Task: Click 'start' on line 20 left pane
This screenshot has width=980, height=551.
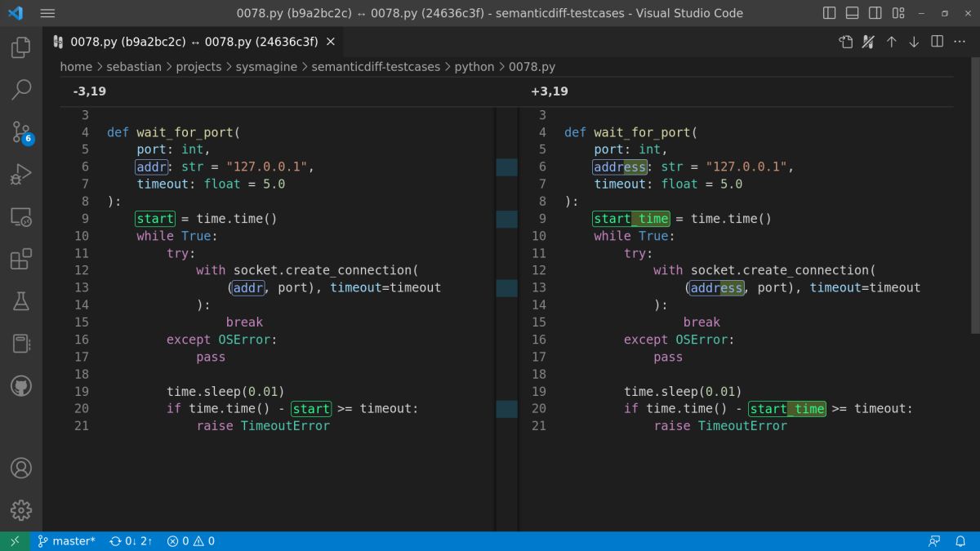Action: pos(311,408)
